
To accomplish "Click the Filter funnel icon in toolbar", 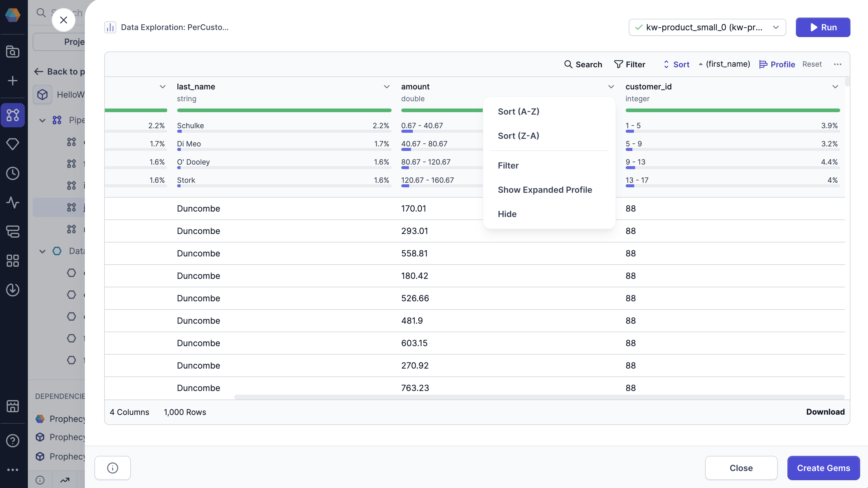I will click(618, 64).
